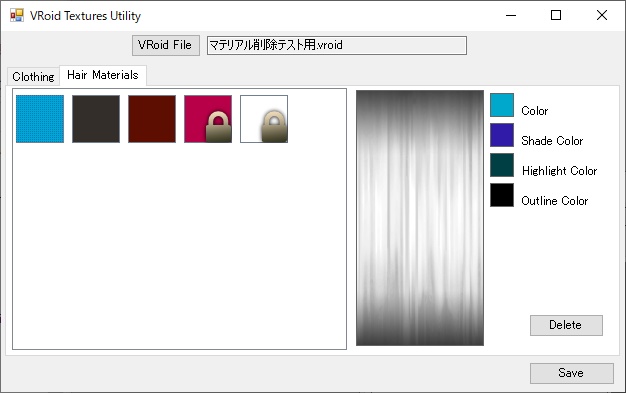Switch to the Hair Materials tab

click(x=103, y=75)
